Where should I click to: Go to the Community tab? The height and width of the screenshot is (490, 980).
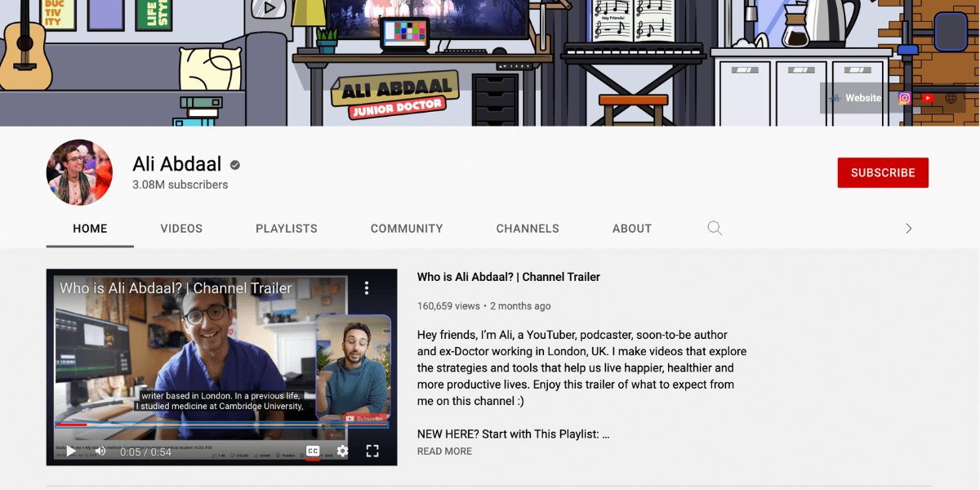[x=407, y=229]
